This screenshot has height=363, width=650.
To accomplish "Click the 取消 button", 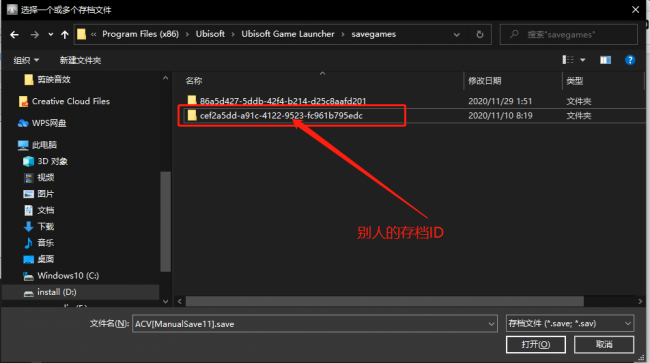I will click(604, 344).
